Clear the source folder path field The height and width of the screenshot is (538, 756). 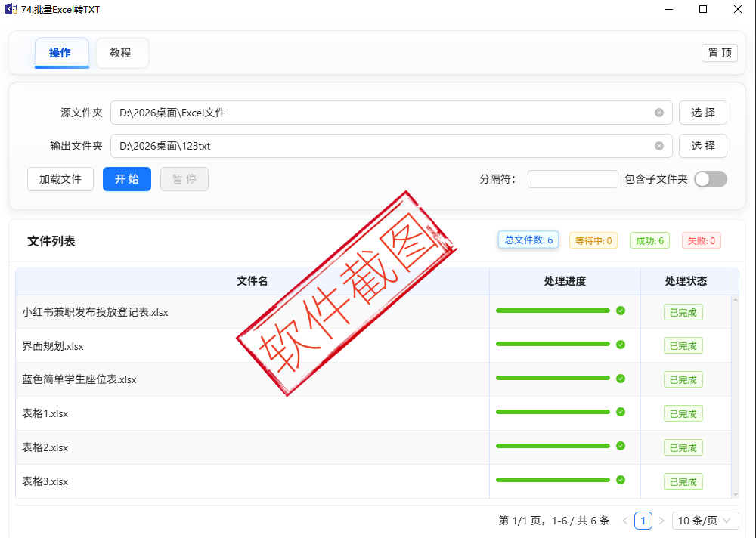659,113
